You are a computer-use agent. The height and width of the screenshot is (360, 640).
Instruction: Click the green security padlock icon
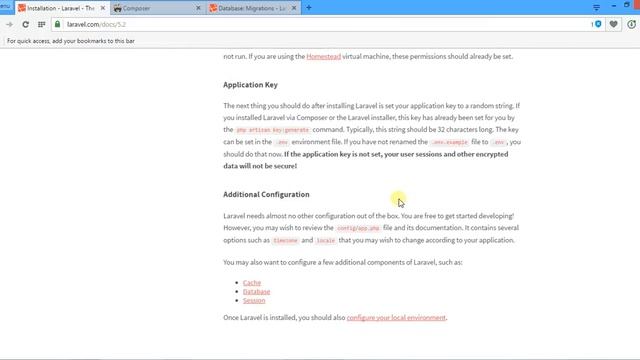58,24
